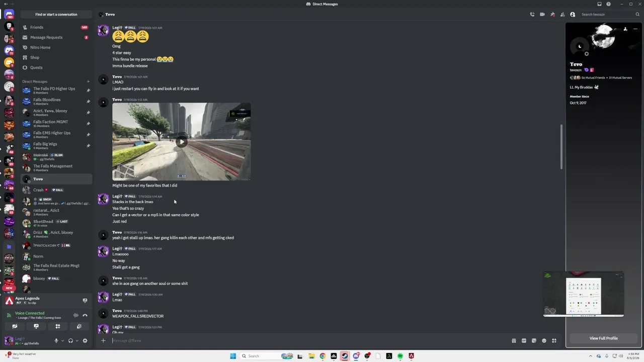Open the emoji picker
This screenshot has height=362, width=644.
pyautogui.click(x=544, y=341)
